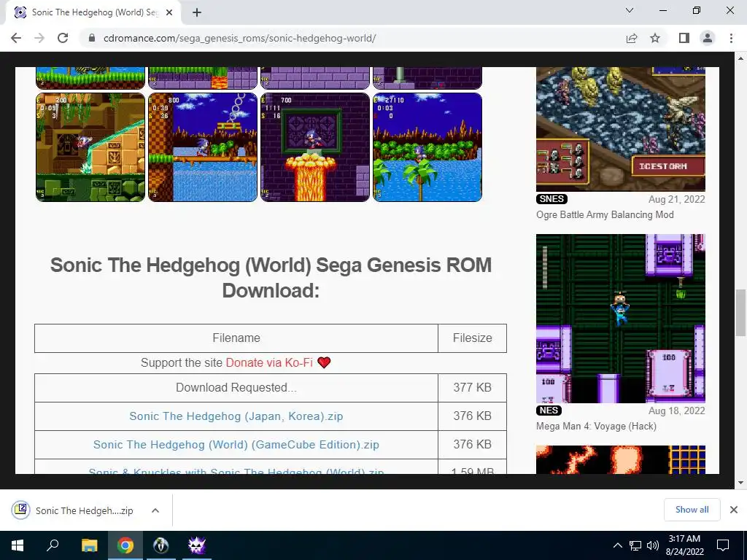Click the SNES platform badge
Viewport: 747px width, 560px height.
[551, 199]
